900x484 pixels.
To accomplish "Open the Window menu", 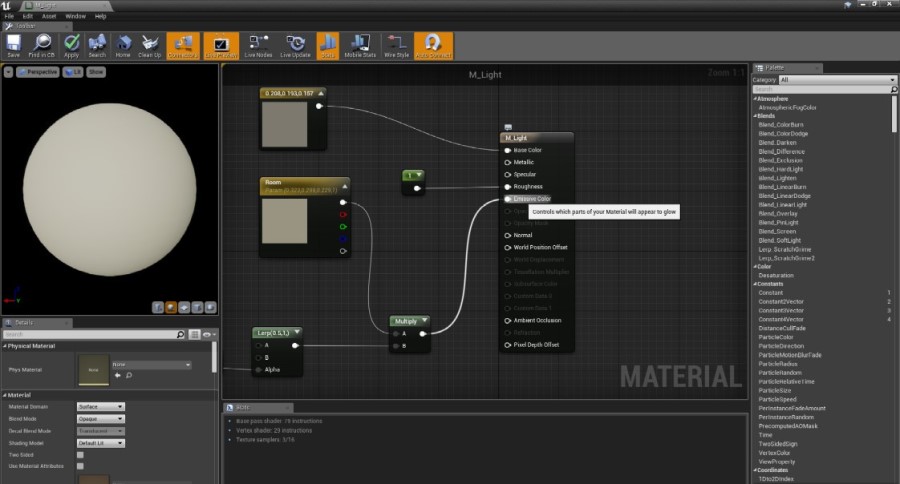I will (75, 17).
